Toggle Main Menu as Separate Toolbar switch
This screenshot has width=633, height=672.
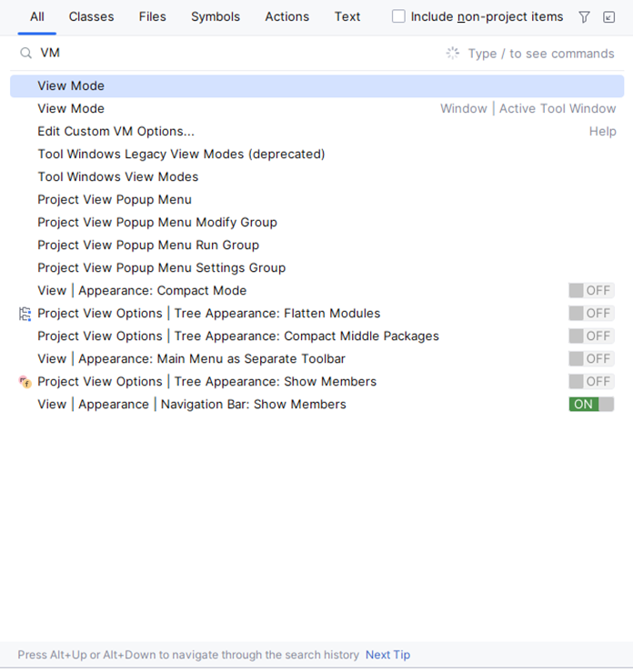(591, 358)
